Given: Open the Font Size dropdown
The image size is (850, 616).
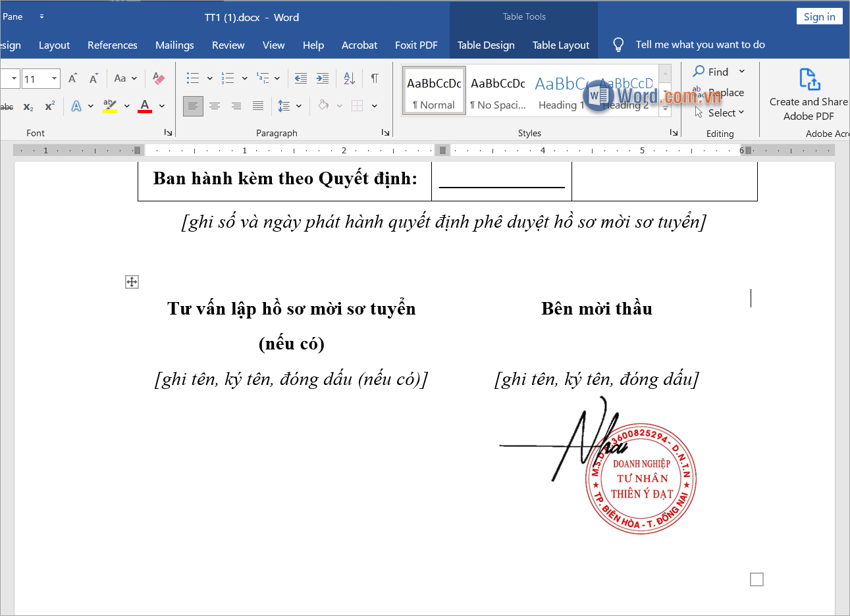Looking at the screenshot, I should coord(53,78).
